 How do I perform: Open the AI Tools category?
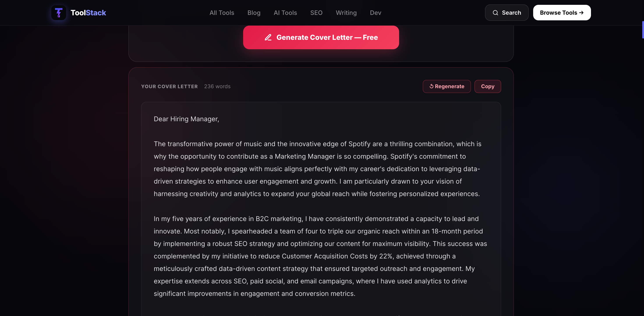285,13
